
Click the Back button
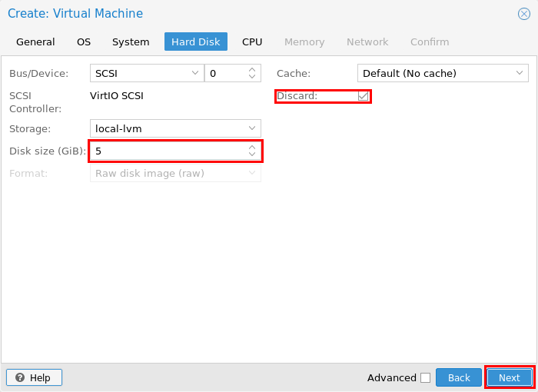[x=459, y=377]
